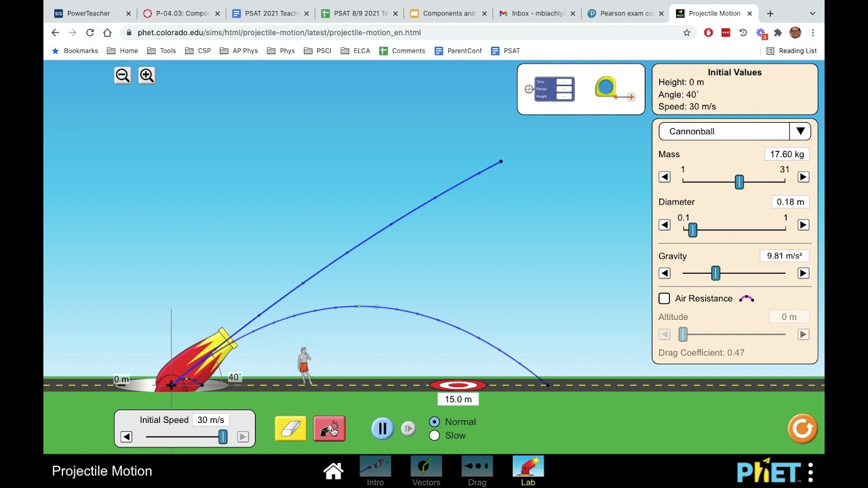Select Normal speed radio button
The image size is (868, 488).
(x=435, y=422)
